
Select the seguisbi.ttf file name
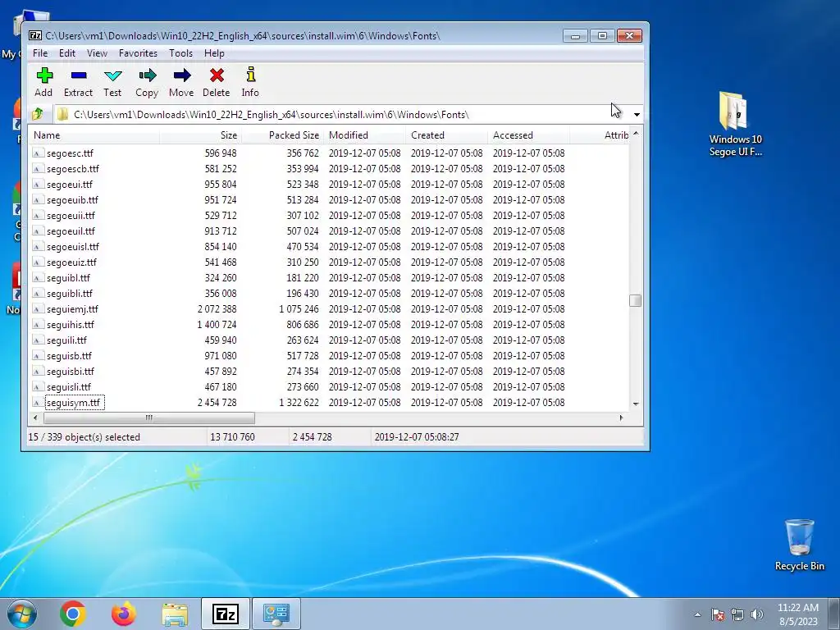tap(71, 372)
